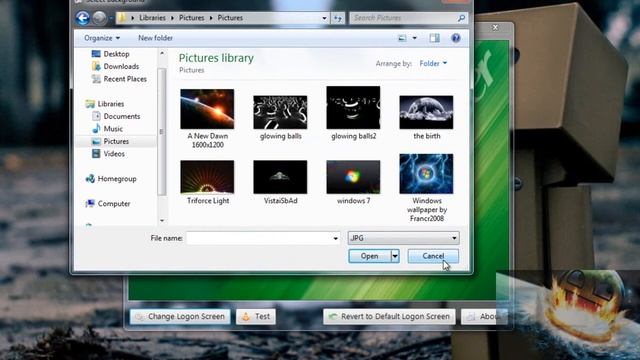Click the VLC cone icon on Test button
Viewport: 640px width, 360px height.
pos(245,316)
